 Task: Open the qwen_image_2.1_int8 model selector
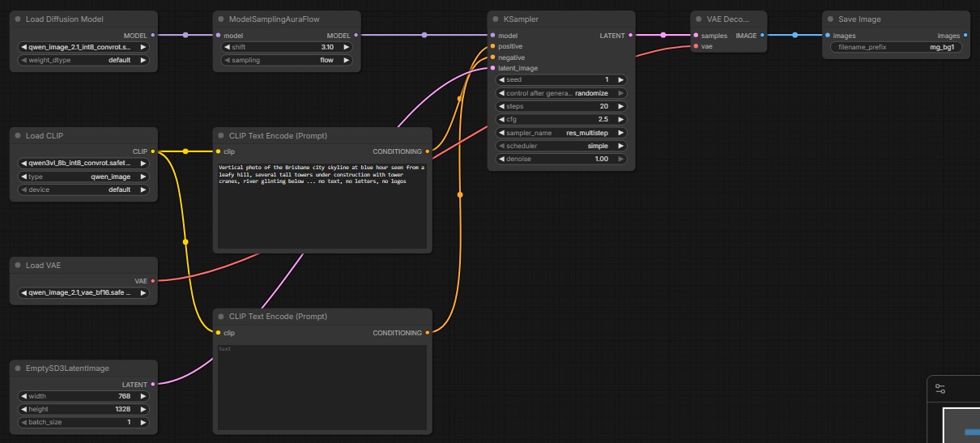click(x=84, y=48)
